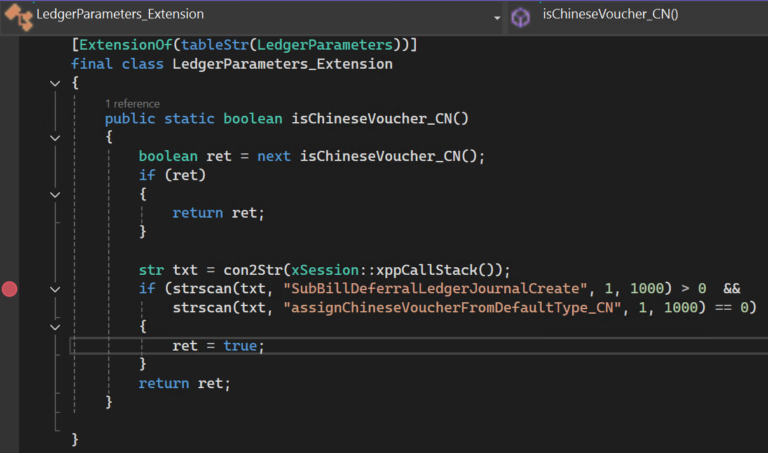Click the purple method cube icon
This screenshot has width=768, height=453.
521,16
